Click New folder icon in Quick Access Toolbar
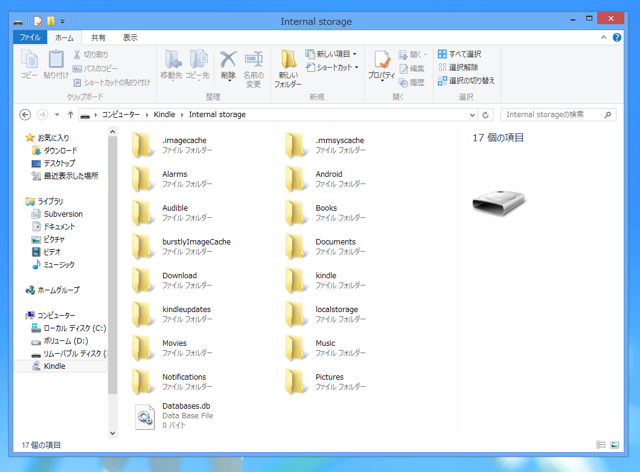 [51, 21]
